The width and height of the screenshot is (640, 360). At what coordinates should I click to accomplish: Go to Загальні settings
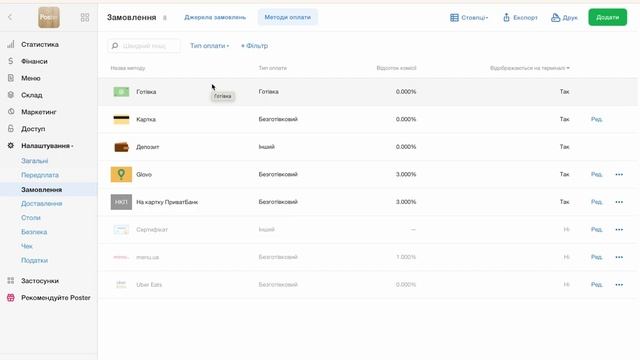35,161
